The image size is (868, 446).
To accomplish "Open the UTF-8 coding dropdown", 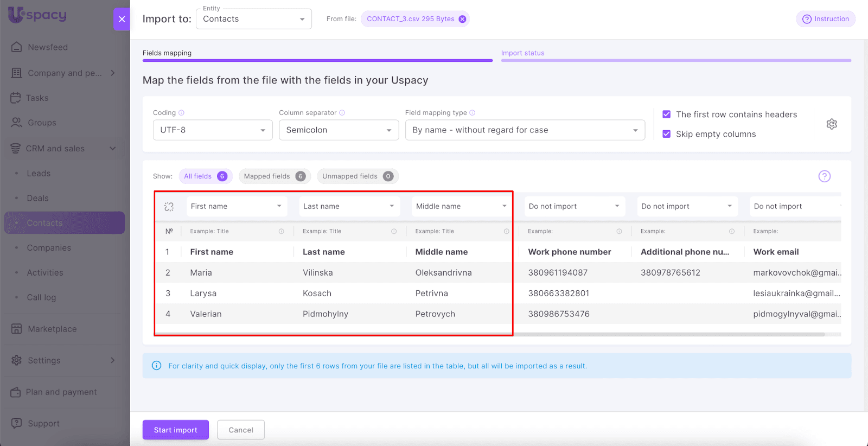I will point(212,130).
